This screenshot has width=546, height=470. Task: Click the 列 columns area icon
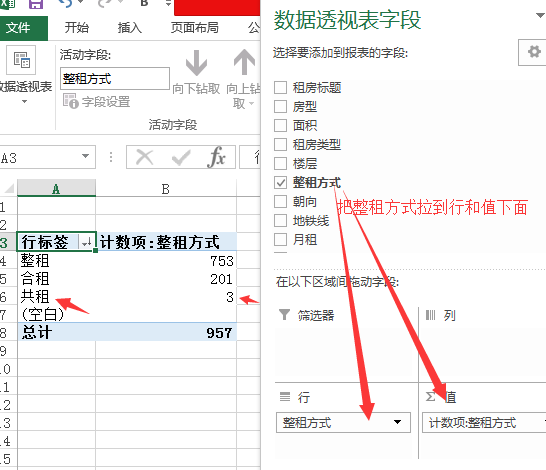(x=430, y=315)
